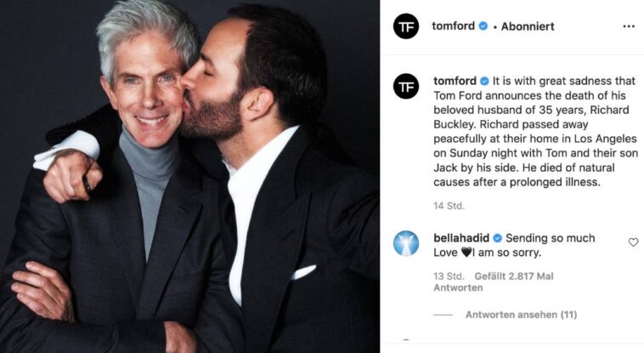
Task: Open bellahadid's round profile picture
Action: tap(406, 243)
